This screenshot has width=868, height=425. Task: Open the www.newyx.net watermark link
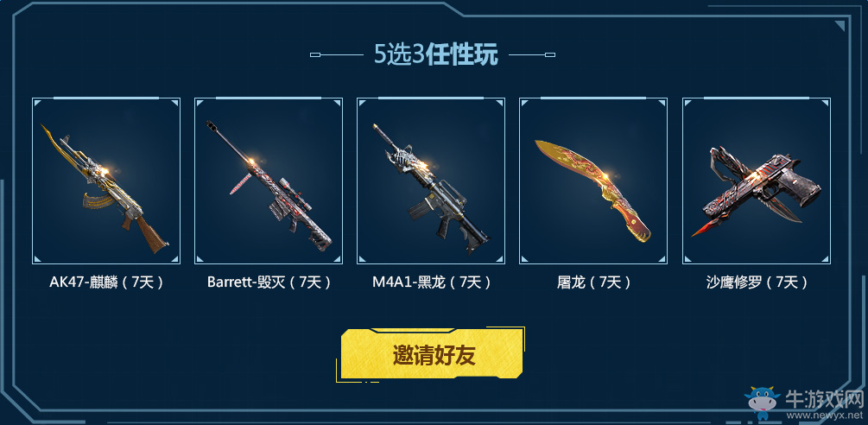(824, 415)
